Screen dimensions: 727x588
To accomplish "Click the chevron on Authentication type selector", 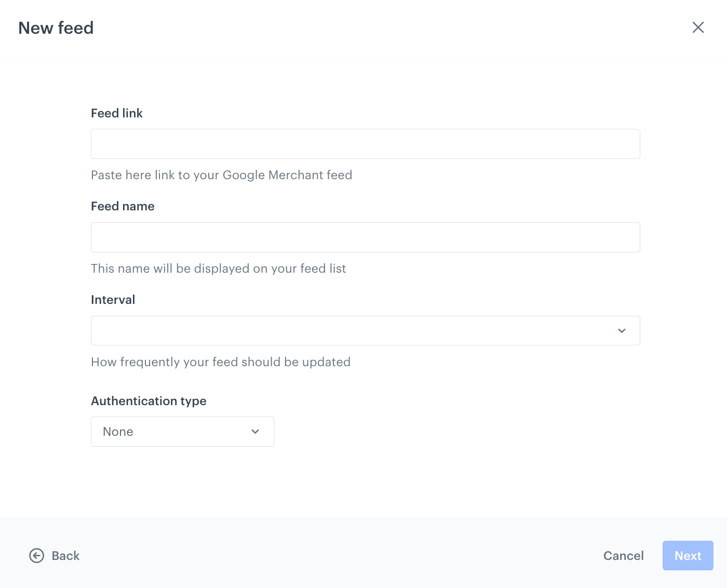I will (255, 432).
